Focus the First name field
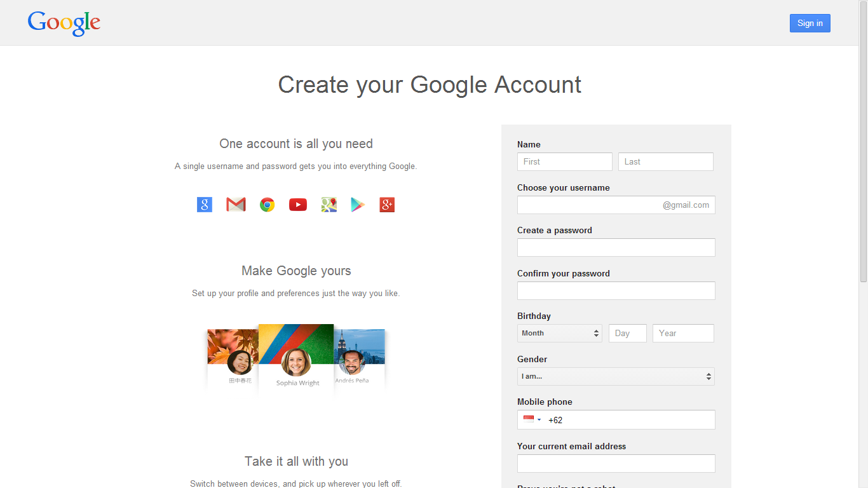 pyautogui.click(x=564, y=161)
